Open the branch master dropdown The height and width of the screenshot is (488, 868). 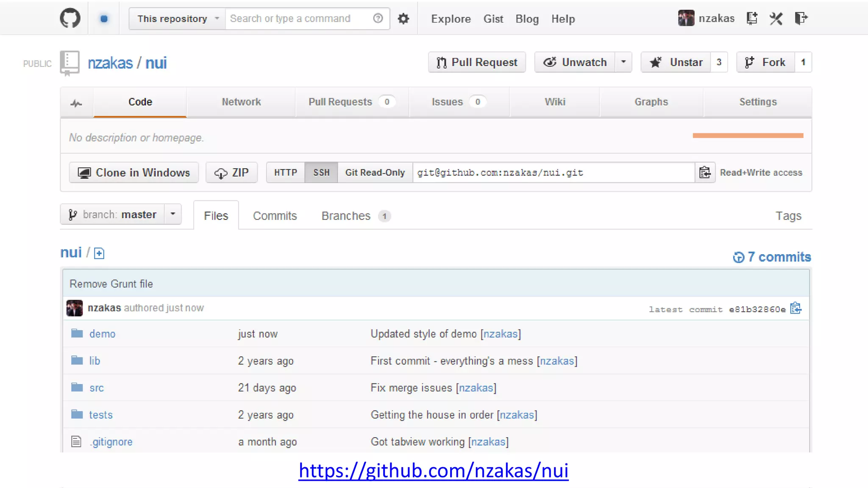pos(121,214)
